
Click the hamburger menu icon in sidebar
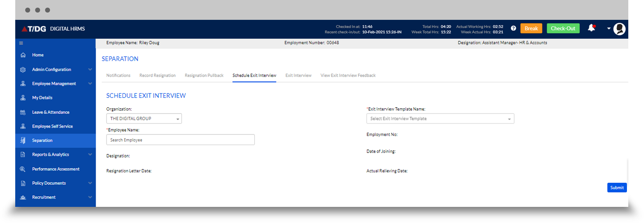[21, 43]
